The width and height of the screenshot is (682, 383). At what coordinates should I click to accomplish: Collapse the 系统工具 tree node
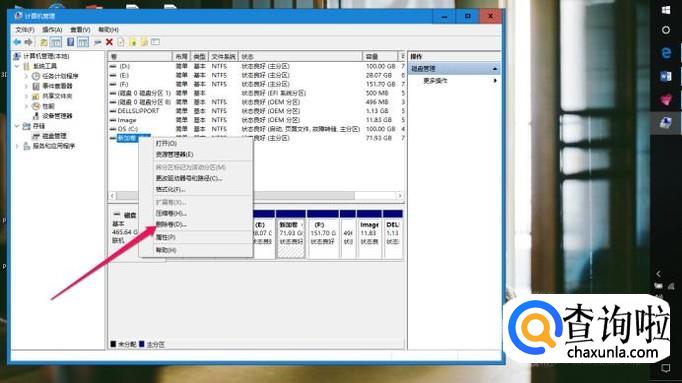17,66
